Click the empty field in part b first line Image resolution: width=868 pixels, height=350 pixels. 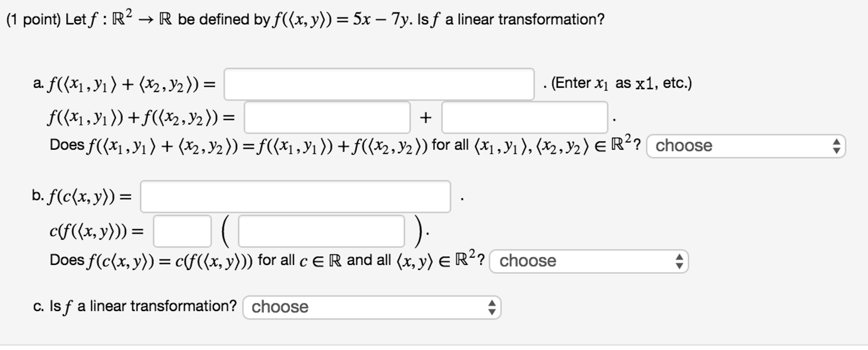pos(296,196)
